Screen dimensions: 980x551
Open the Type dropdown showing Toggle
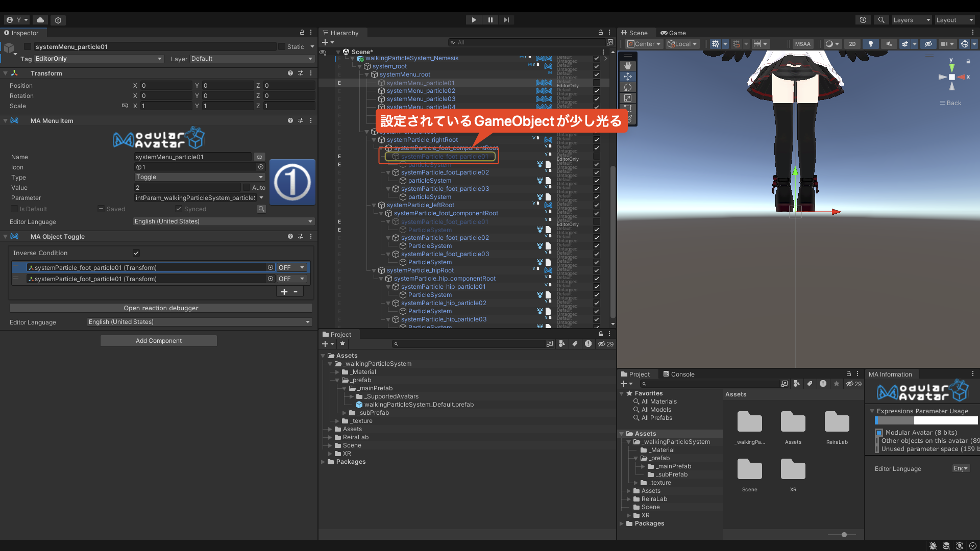[199, 177]
